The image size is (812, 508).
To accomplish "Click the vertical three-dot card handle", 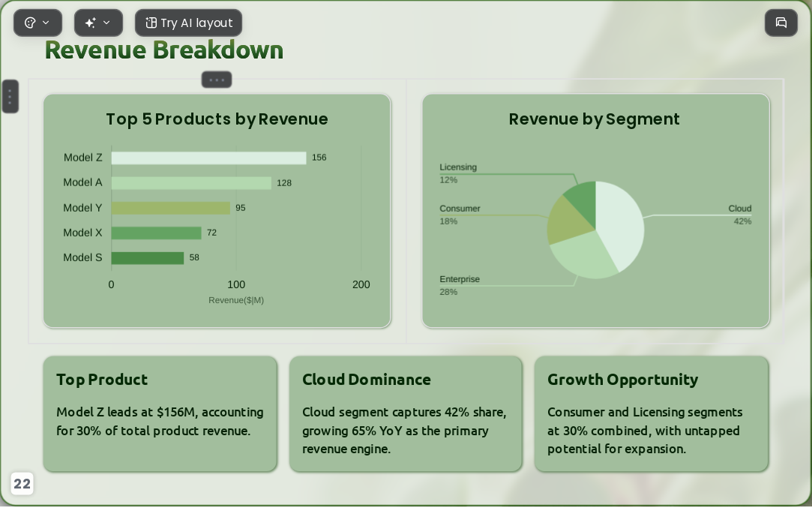I will (10, 96).
